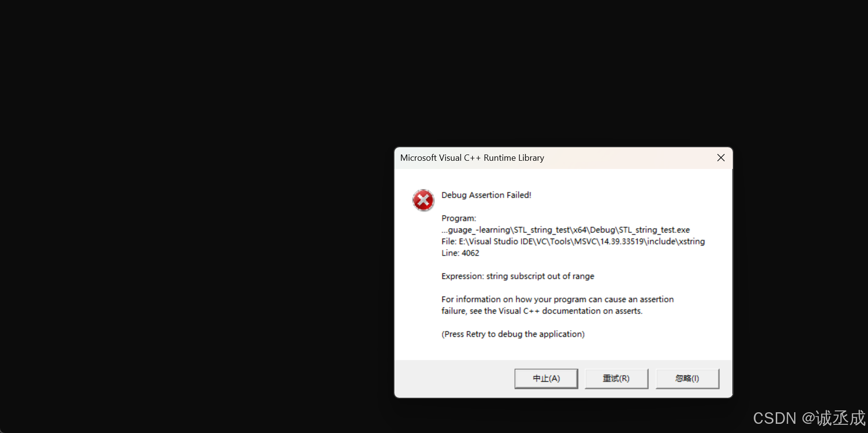868x433 pixels.
Task: Click the For information on how your program line
Action: [557, 299]
